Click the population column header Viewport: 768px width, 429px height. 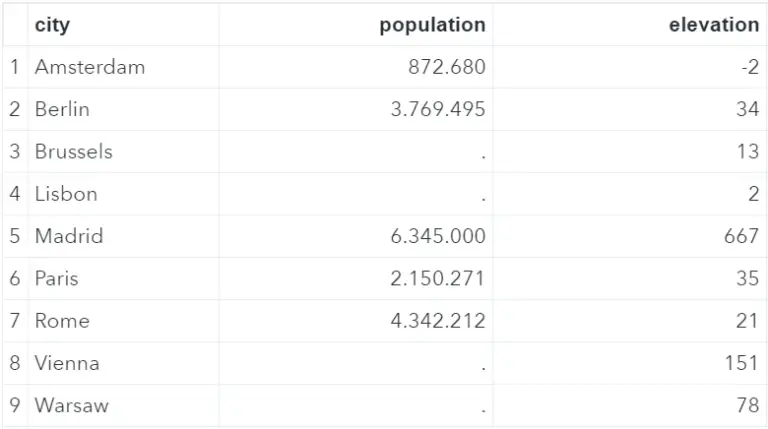click(x=432, y=25)
